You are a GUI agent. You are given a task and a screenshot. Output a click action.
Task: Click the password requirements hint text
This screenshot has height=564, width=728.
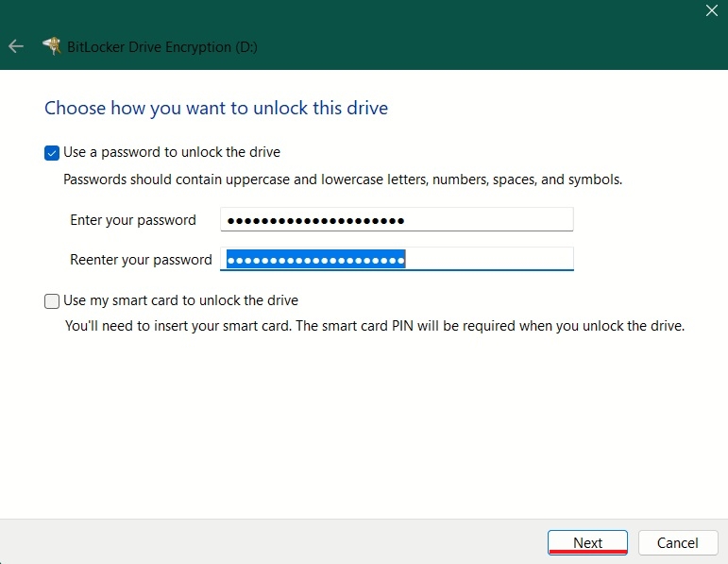[343, 179]
